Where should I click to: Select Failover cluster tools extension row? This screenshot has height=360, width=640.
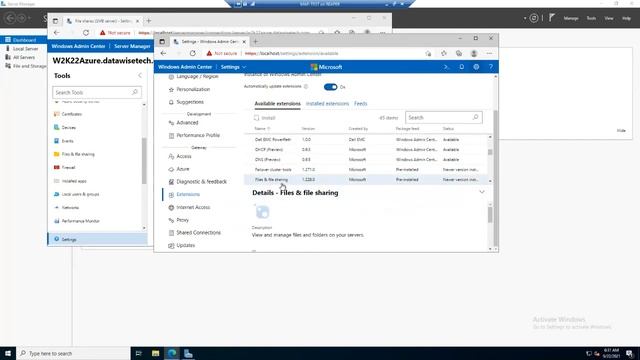[367, 169]
